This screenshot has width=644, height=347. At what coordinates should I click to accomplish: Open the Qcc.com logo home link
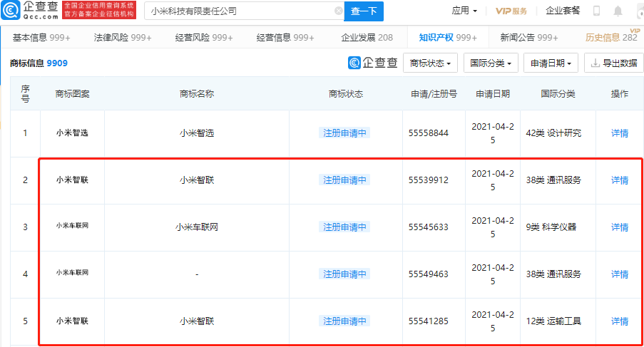point(30,10)
